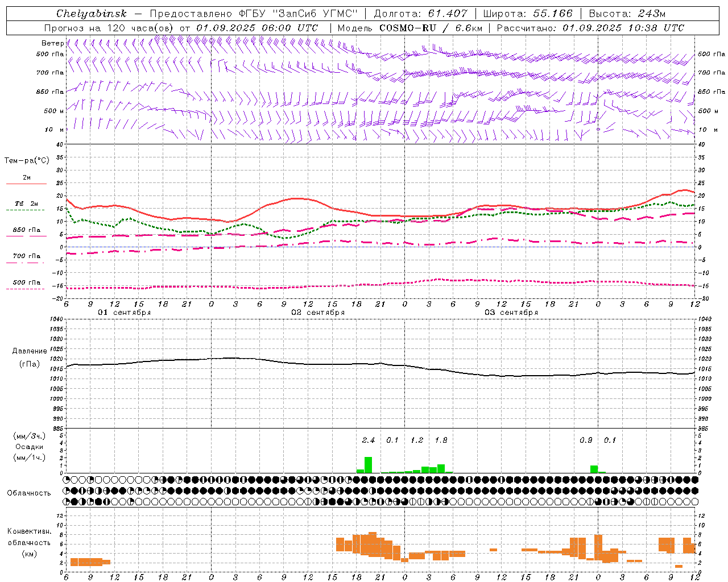The width and height of the screenshot is (728, 582).
Task: Click the (мм/1ч.) units label
Action: 29,458
